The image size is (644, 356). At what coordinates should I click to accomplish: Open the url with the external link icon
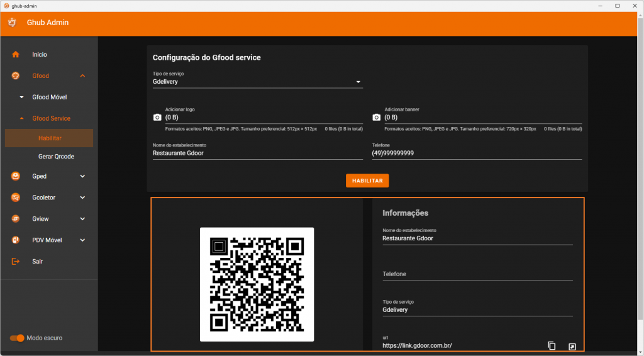tap(572, 347)
